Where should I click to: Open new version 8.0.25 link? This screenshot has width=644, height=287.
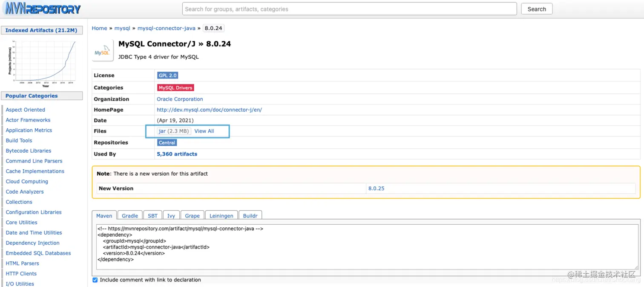[376, 188]
